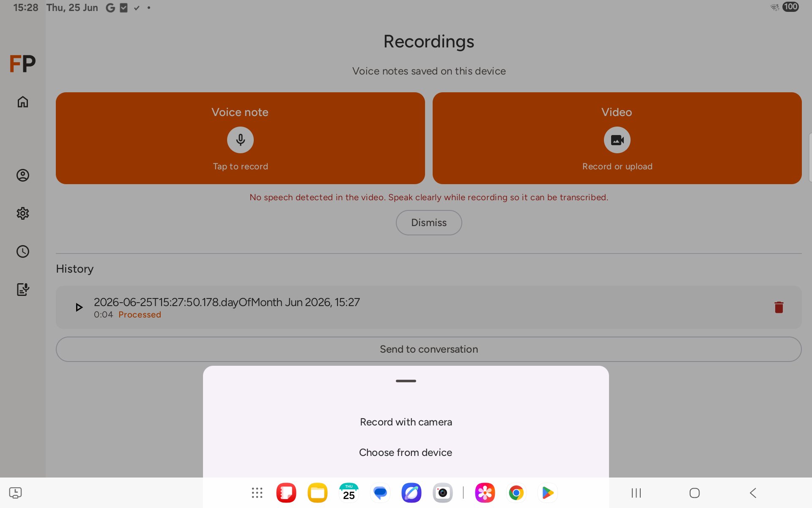Tap the back navigation arrow

point(753,493)
